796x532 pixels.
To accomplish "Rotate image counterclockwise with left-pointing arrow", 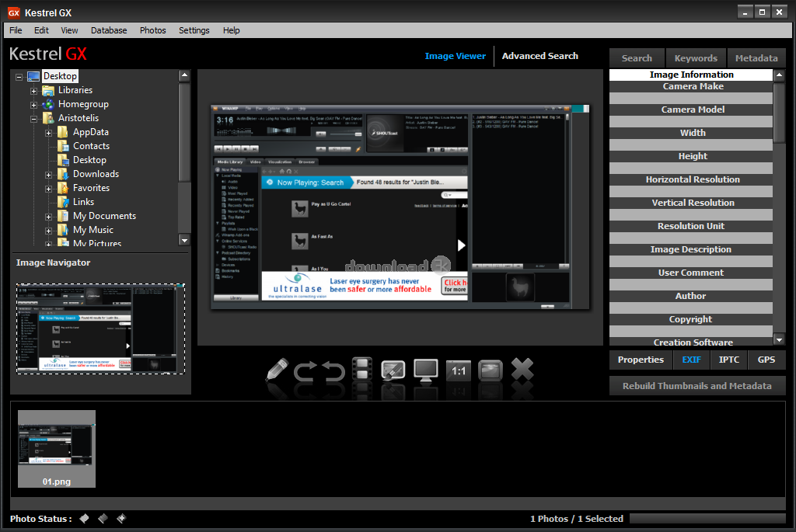I will [333, 370].
